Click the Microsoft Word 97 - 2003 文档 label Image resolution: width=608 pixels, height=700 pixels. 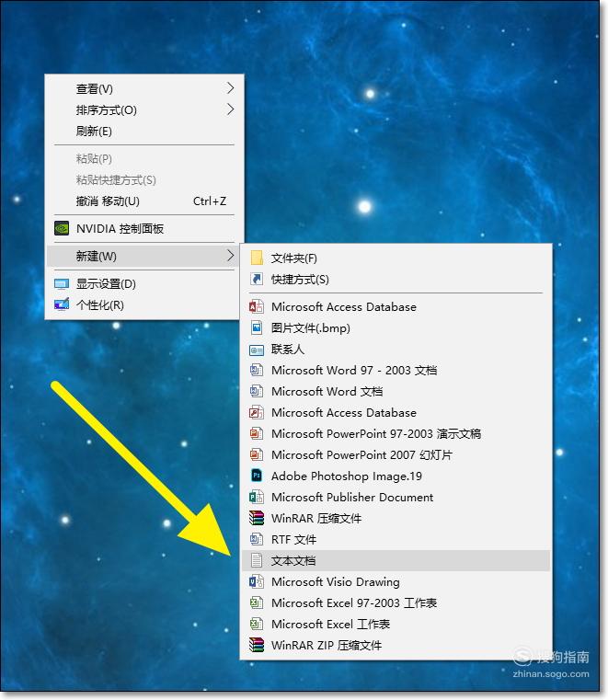click(x=354, y=370)
